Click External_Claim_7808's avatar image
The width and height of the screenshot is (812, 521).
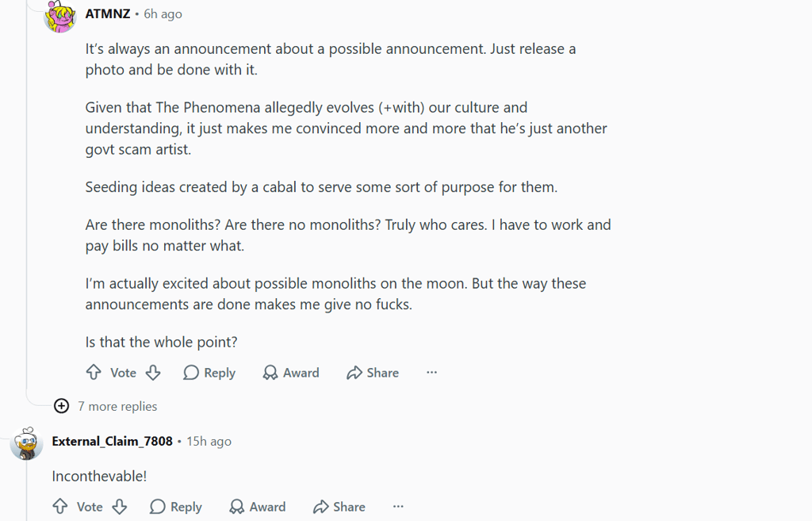[x=26, y=444]
